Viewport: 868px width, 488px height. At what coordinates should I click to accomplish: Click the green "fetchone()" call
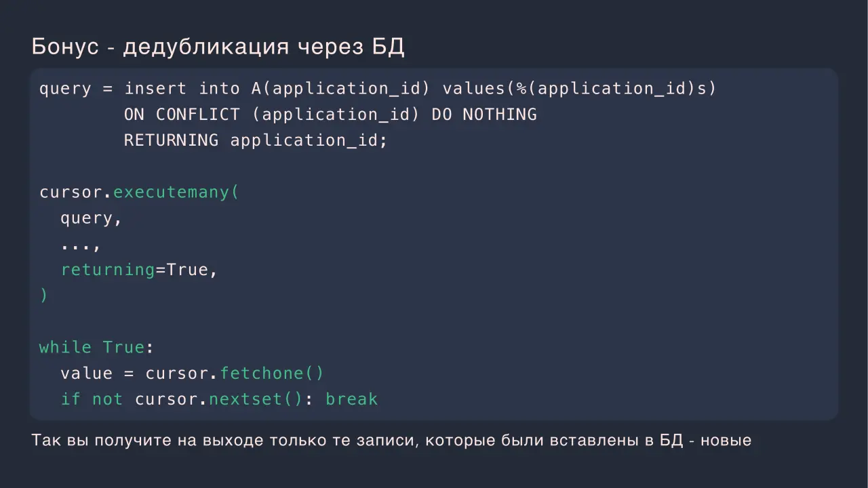click(x=272, y=373)
